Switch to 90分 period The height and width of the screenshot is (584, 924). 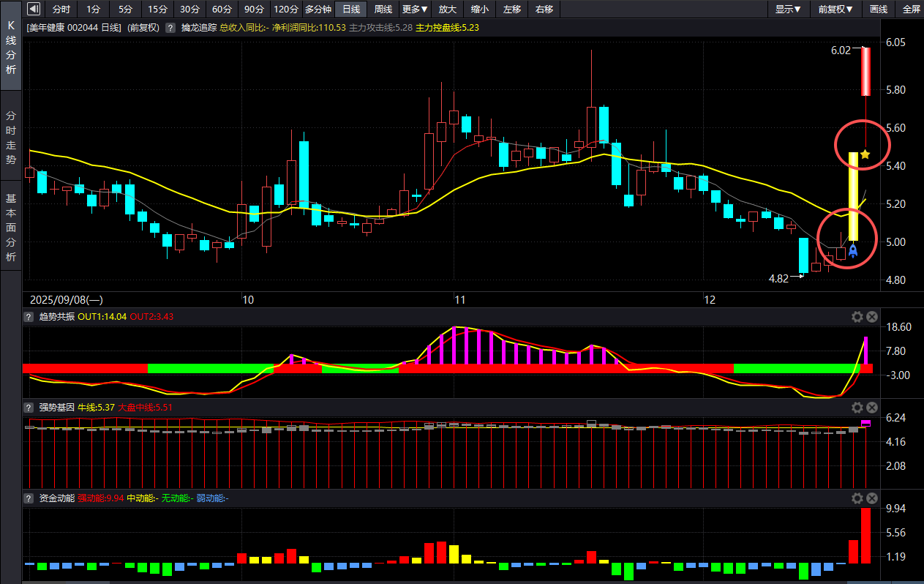(254, 9)
